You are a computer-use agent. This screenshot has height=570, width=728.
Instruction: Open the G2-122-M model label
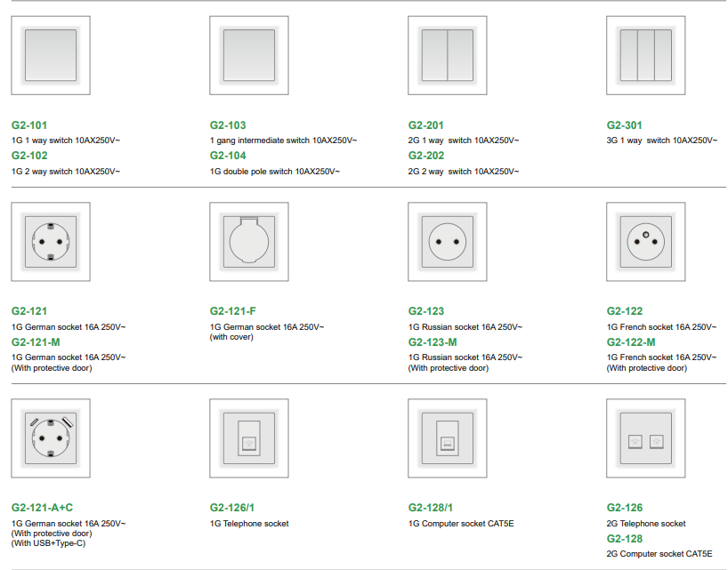point(631,342)
